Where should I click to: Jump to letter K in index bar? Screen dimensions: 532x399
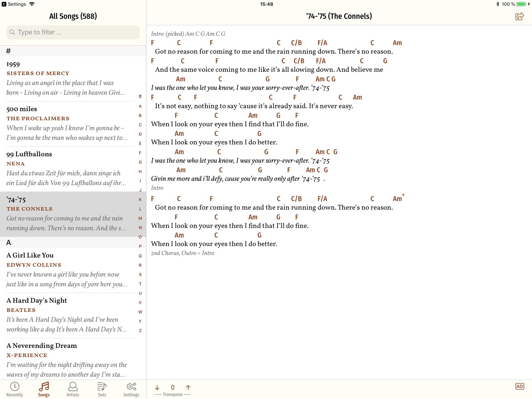click(140, 199)
